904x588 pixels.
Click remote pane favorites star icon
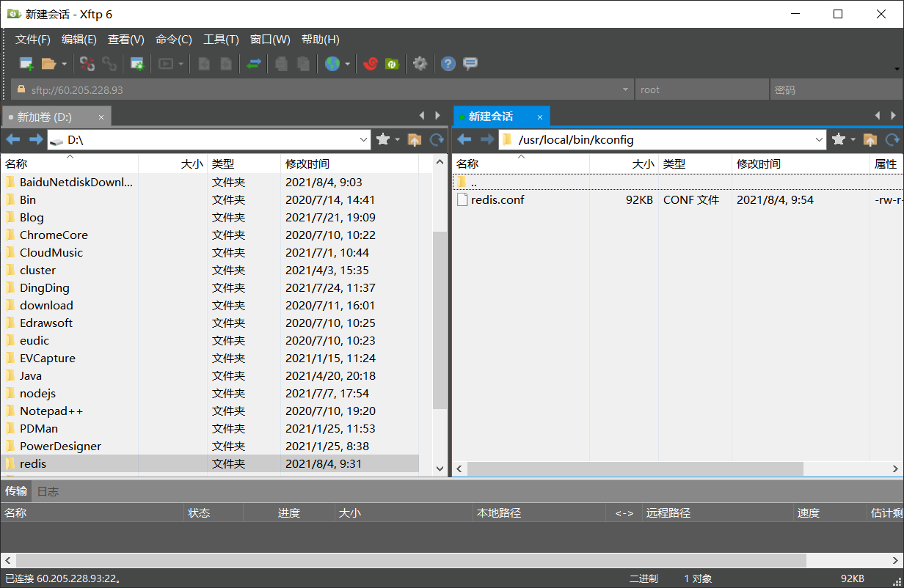[839, 139]
